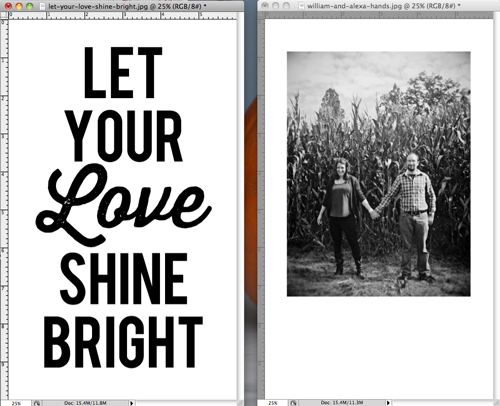Screen dimensions: 500x406
Task: Click the status bar preview icon in william-and-alexa window
Action: [293, 403]
